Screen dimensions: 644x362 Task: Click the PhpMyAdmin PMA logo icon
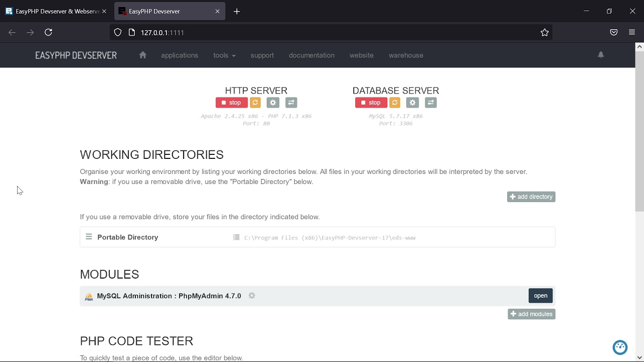(89, 297)
